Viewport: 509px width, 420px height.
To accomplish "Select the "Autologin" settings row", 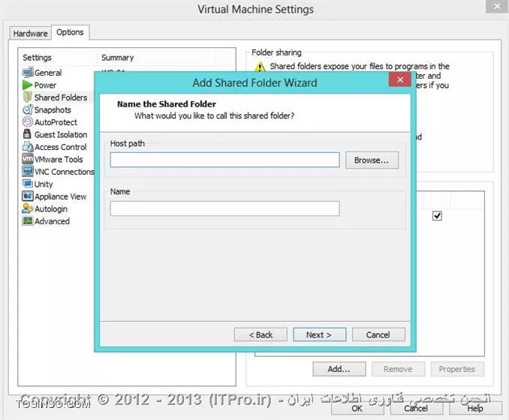I will point(58,208).
